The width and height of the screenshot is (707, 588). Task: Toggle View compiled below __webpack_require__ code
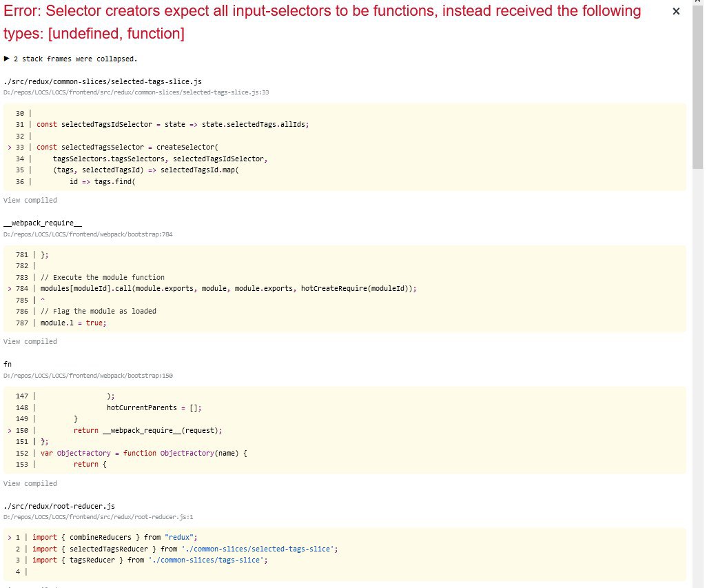point(30,341)
